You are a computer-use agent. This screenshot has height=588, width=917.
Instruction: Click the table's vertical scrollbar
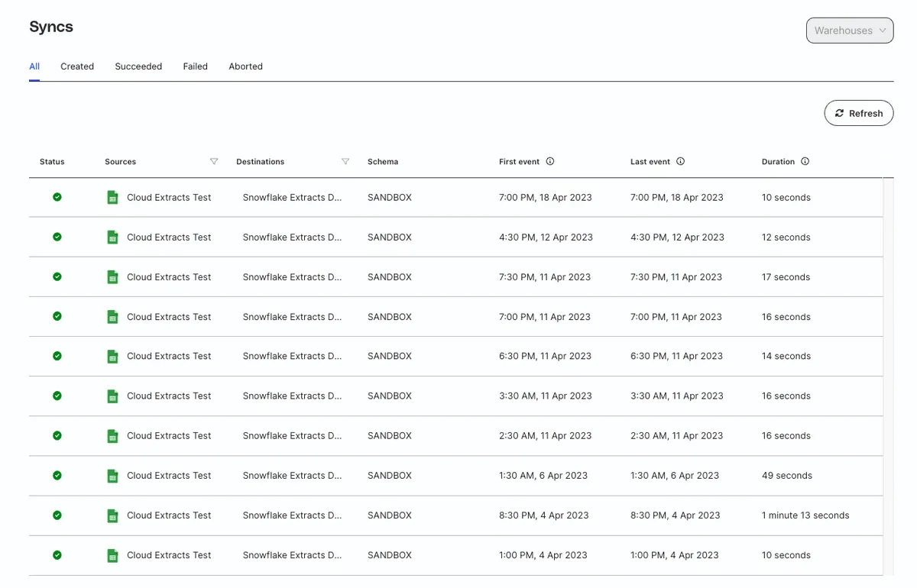click(888, 376)
